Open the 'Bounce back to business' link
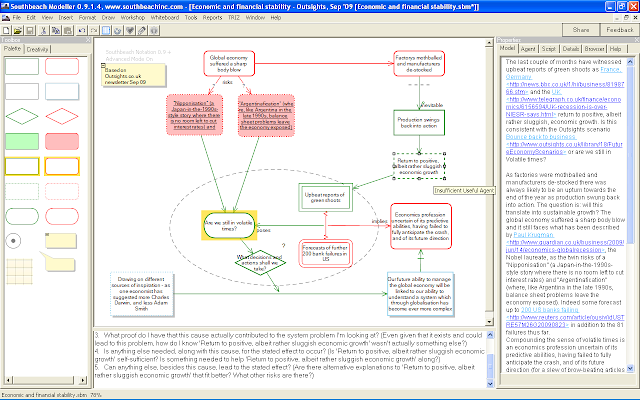This screenshot has width=640, height=400. tap(541, 137)
